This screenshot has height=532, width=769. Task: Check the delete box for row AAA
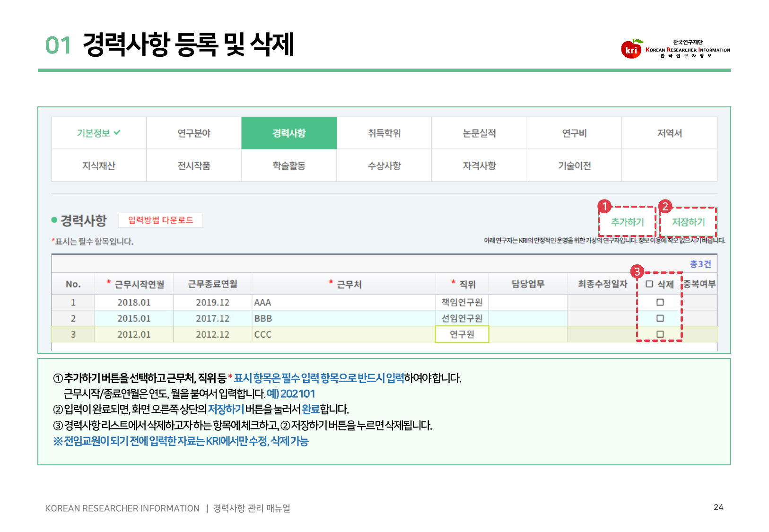[x=660, y=302]
